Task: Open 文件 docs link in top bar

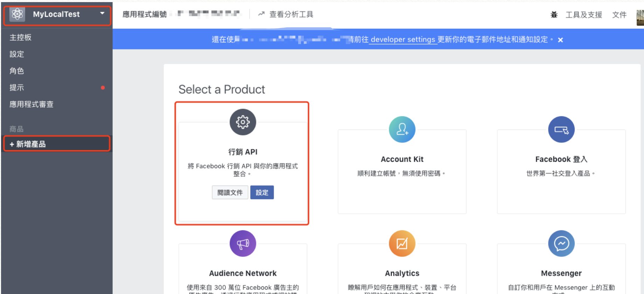Action: (x=619, y=15)
